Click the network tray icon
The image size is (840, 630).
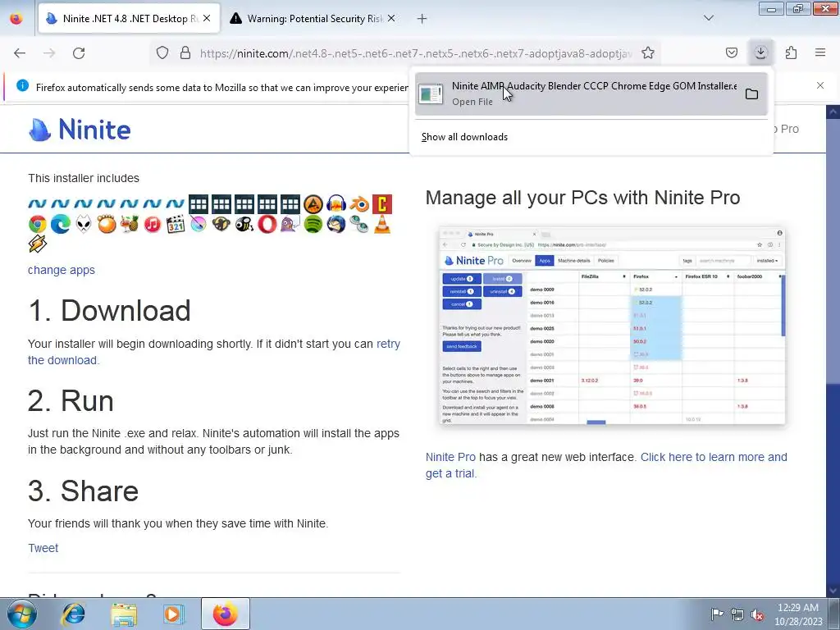pyautogui.click(x=737, y=614)
